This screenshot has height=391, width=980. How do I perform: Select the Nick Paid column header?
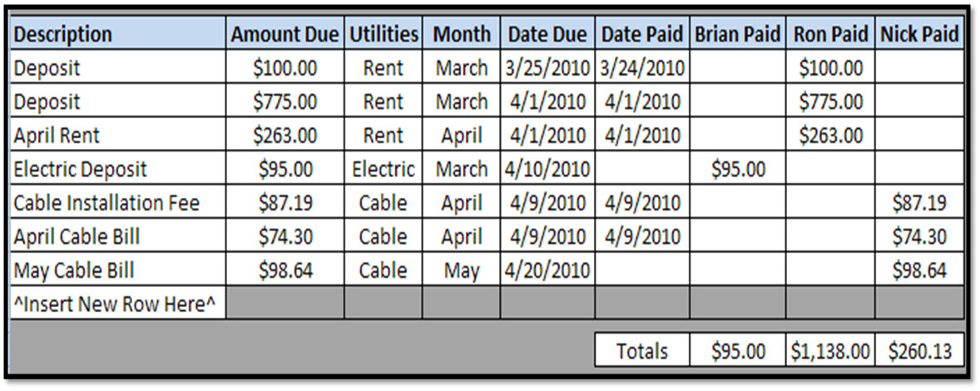(919, 34)
